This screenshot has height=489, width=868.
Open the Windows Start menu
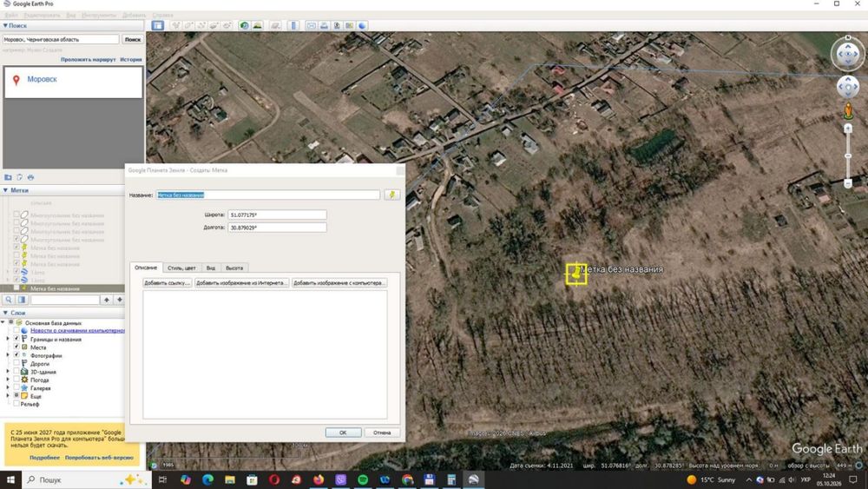10,479
